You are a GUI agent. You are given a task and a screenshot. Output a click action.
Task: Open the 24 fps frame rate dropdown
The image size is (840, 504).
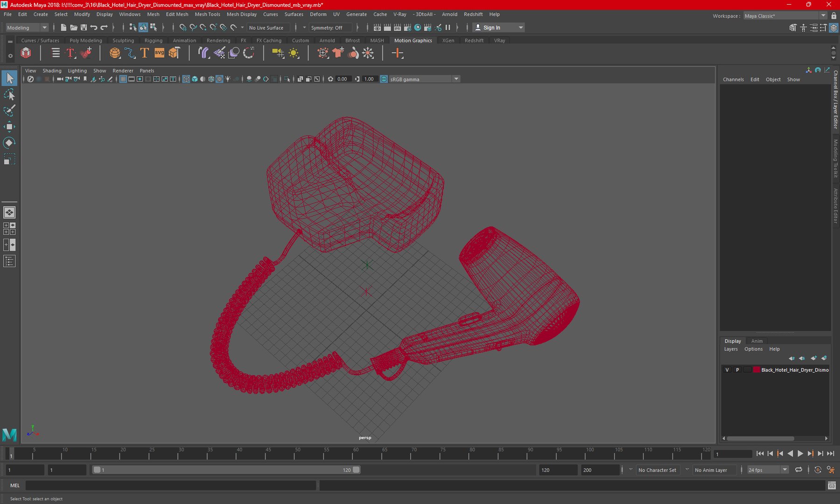tap(768, 470)
